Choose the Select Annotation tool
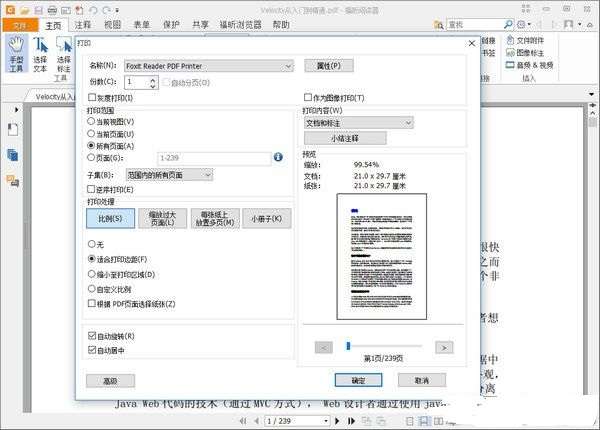Viewport: 600px width, 430px height. [64, 54]
